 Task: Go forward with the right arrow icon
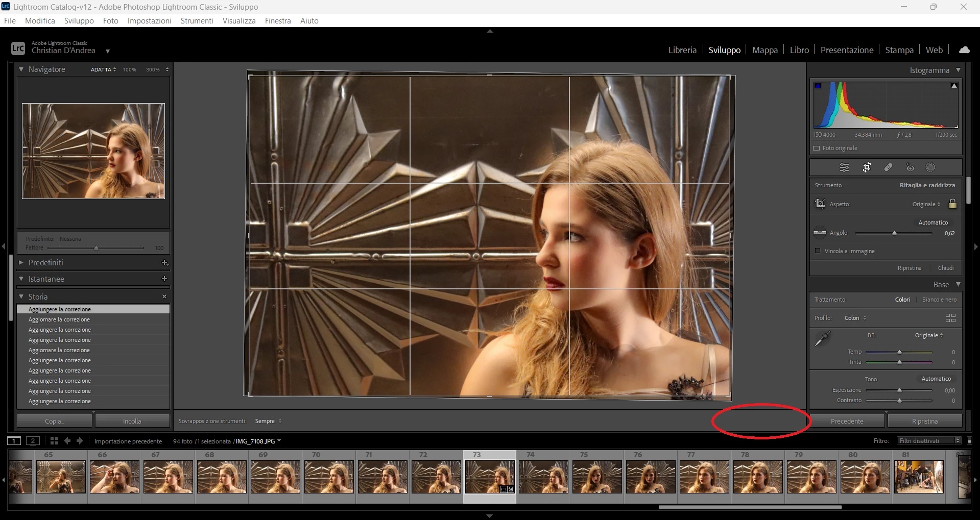80,441
